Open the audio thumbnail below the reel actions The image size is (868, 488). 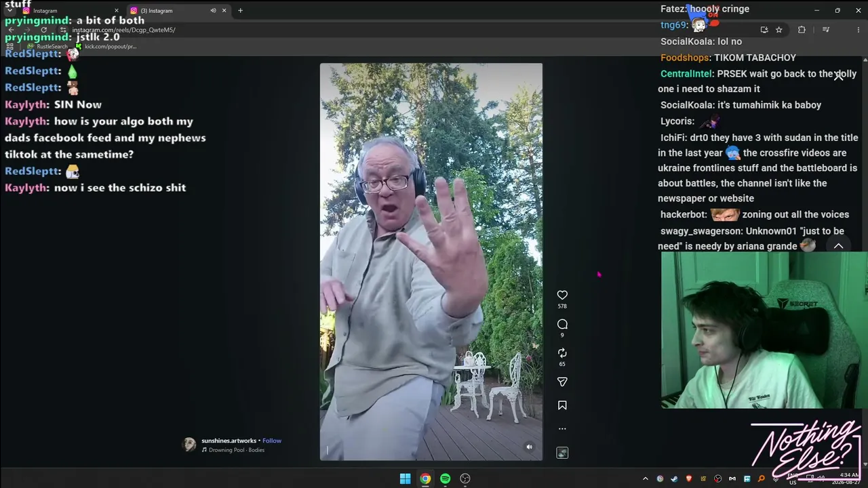pos(562,453)
